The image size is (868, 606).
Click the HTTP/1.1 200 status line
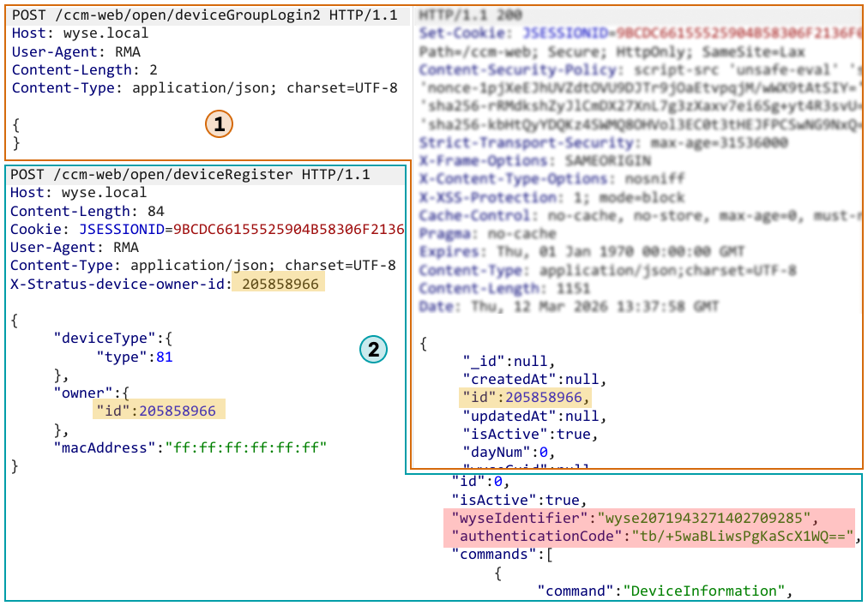click(x=472, y=15)
